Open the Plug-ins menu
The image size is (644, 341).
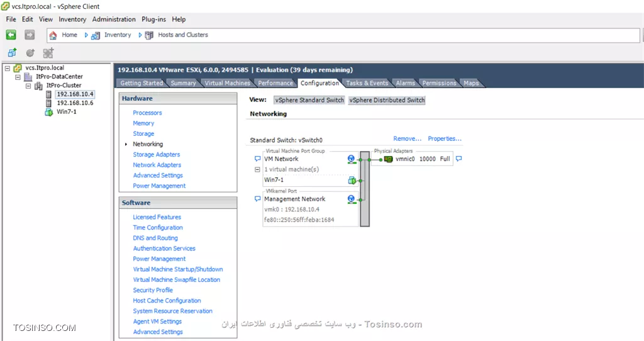153,20
